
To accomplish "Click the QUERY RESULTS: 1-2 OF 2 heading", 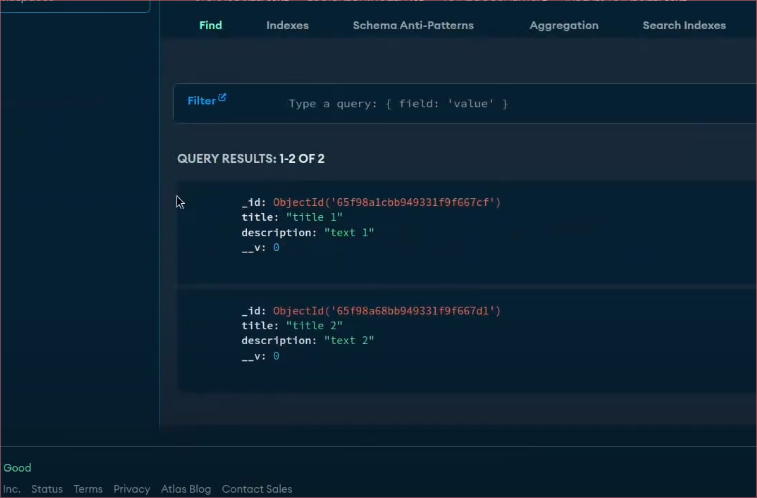I will [x=251, y=159].
